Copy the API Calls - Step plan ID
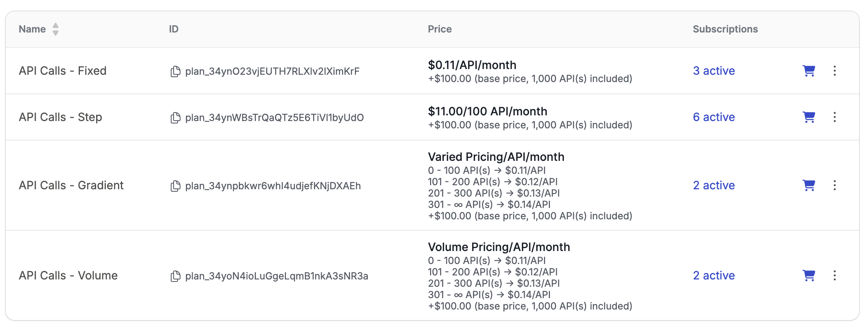 pyautogui.click(x=175, y=118)
